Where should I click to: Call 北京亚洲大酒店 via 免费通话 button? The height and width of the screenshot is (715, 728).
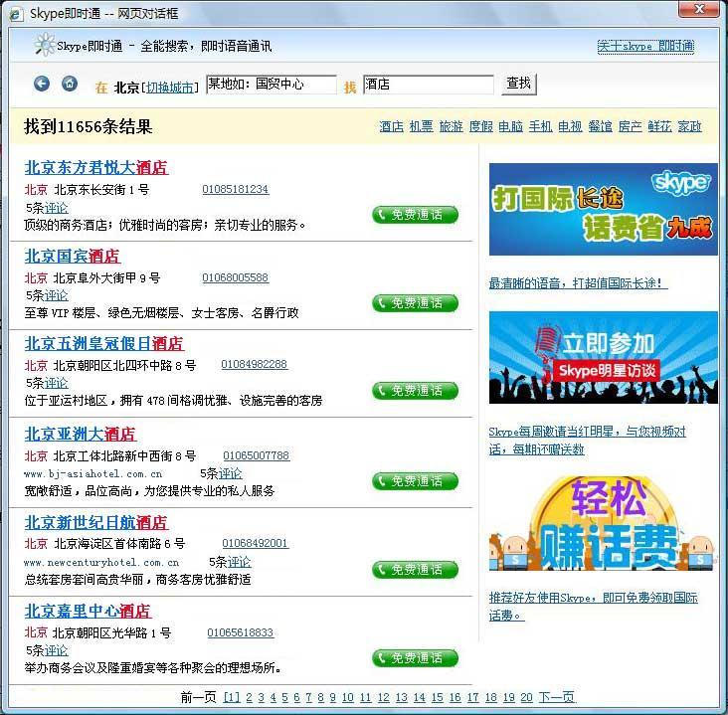coord(415,481)
